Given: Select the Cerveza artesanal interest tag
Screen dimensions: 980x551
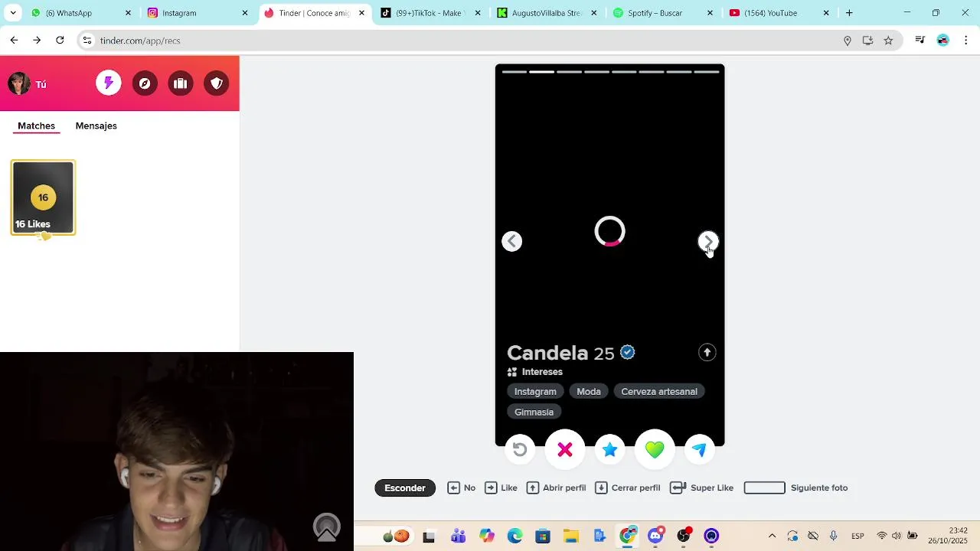Looking at the screenshot, I should pos(659,391).
